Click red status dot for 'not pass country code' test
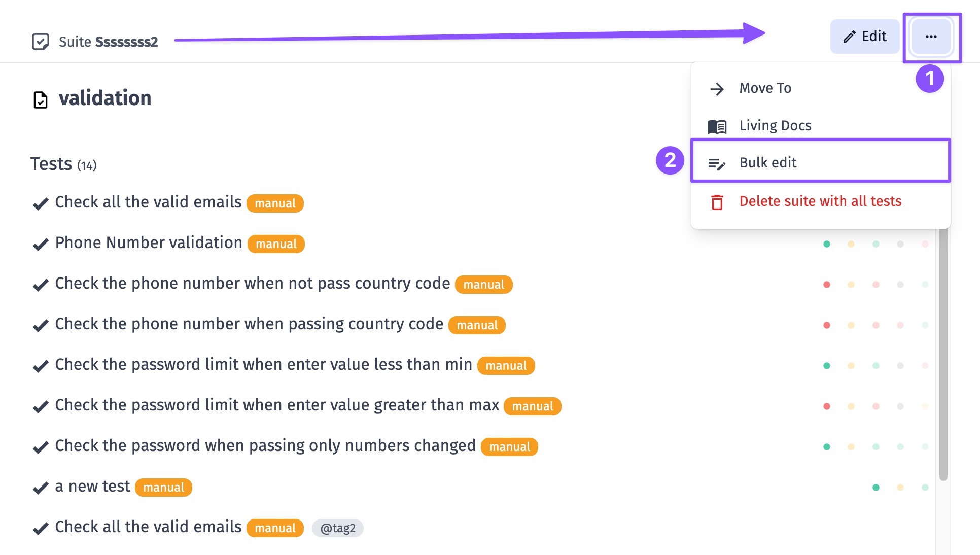Screen dimensions: 980x555 click(827, 285)
